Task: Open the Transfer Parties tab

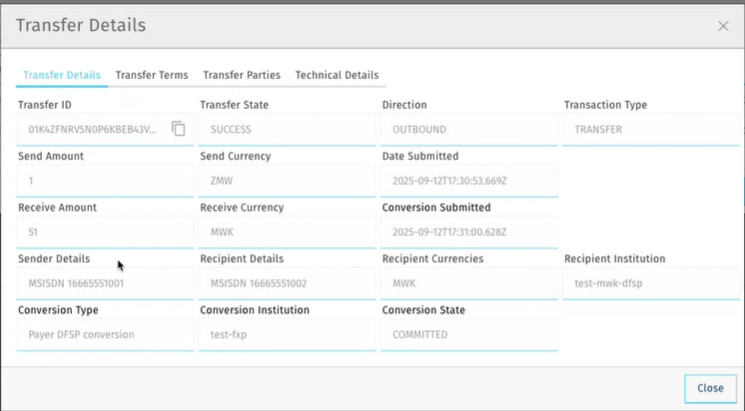Action: (x=241, y=75)
